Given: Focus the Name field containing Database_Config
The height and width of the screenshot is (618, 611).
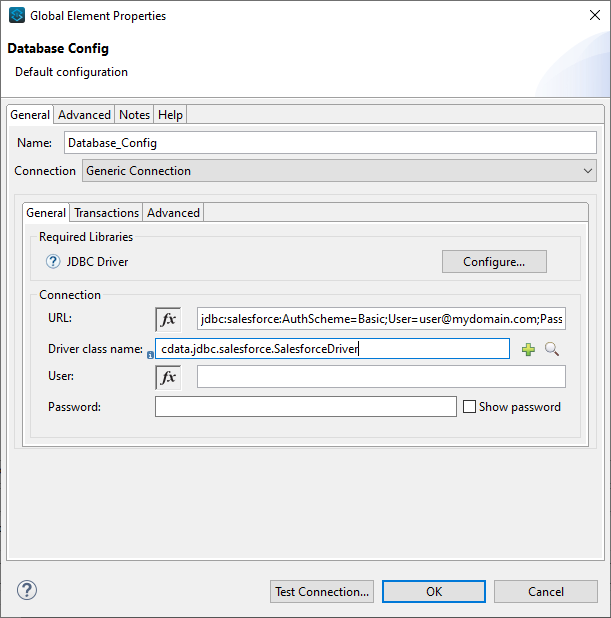Looking at the screenshot, I should (x=330, y=143).
